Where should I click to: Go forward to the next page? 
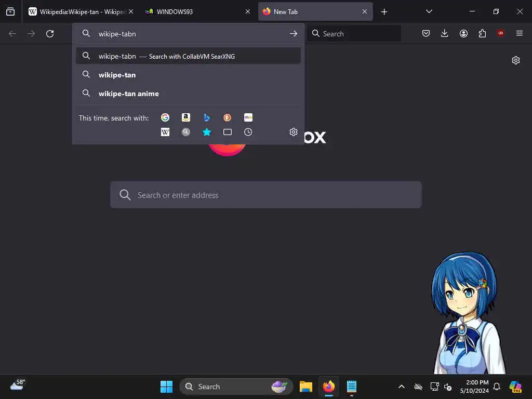tap(31, 34)
